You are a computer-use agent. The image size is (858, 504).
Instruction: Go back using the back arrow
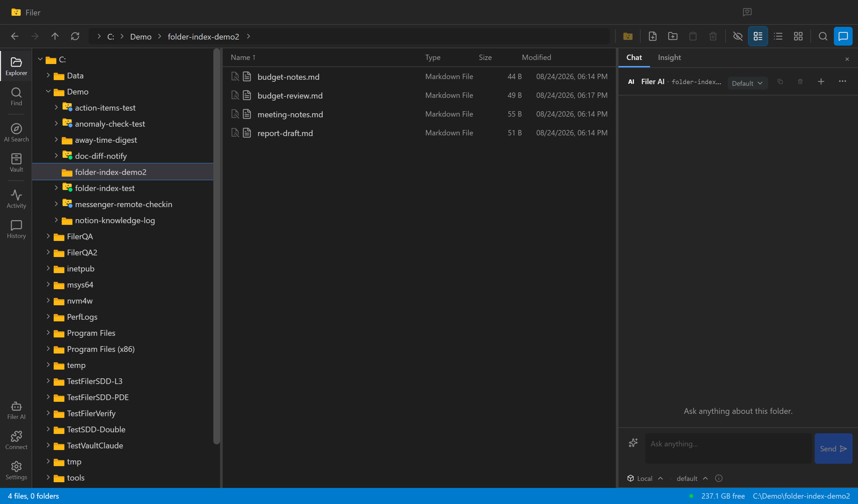[x=15, y=37]
